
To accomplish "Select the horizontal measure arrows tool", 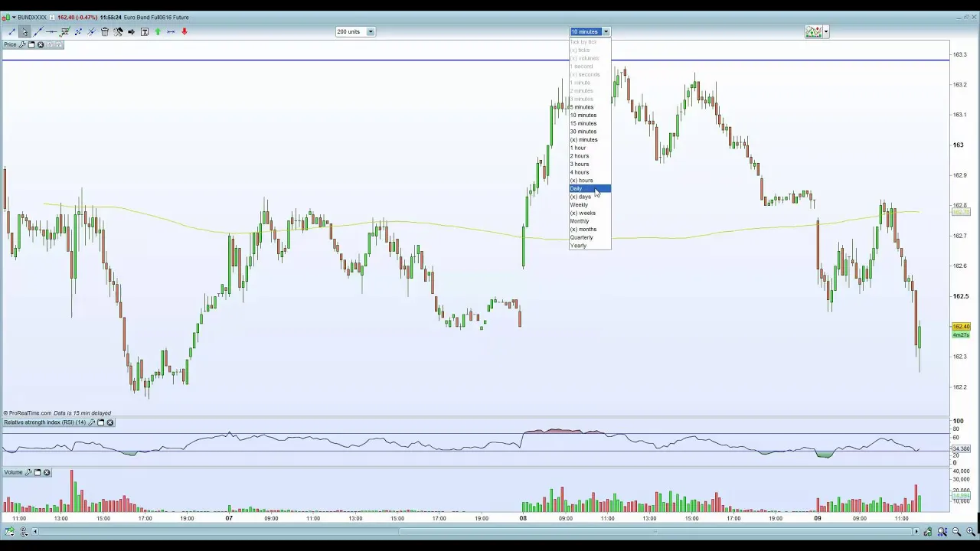I will coord(171,31).
